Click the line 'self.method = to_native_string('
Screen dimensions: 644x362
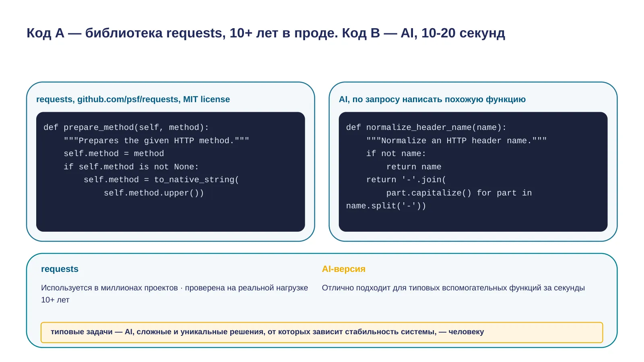tap(161, 180)
